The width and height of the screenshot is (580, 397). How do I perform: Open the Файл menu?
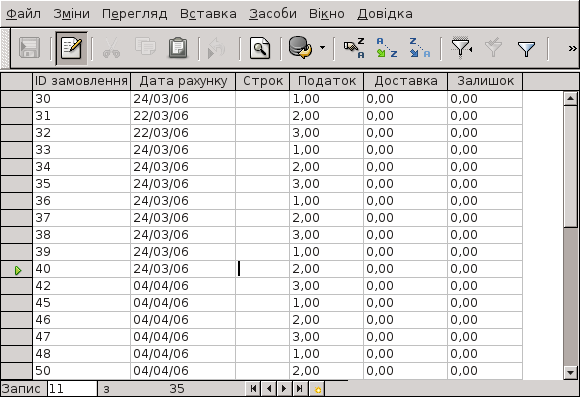[23, 14]
